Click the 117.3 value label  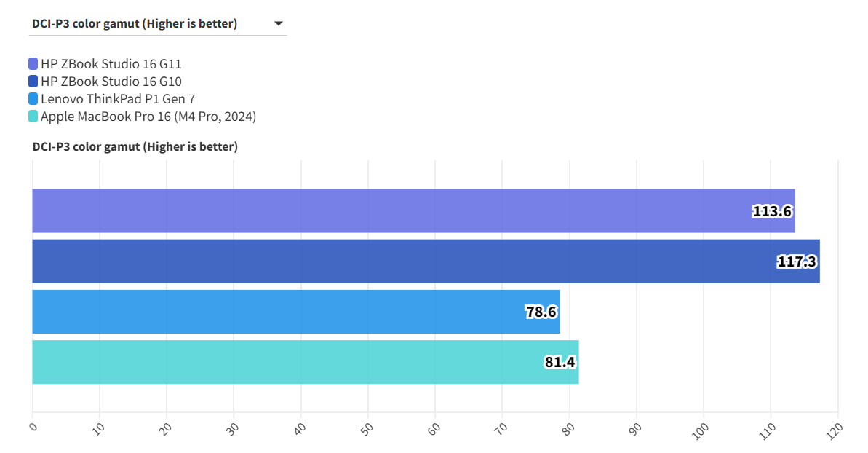pyautogui.click(x=797, y=262)
